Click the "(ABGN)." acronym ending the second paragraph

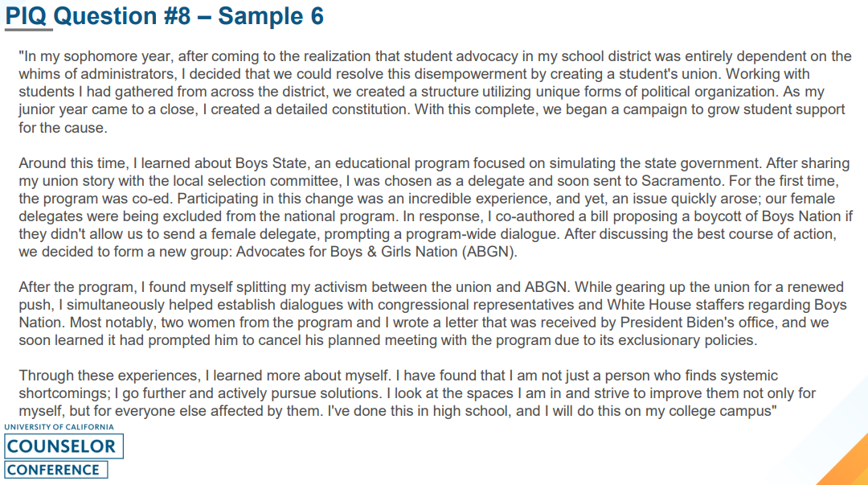(497, 252)
